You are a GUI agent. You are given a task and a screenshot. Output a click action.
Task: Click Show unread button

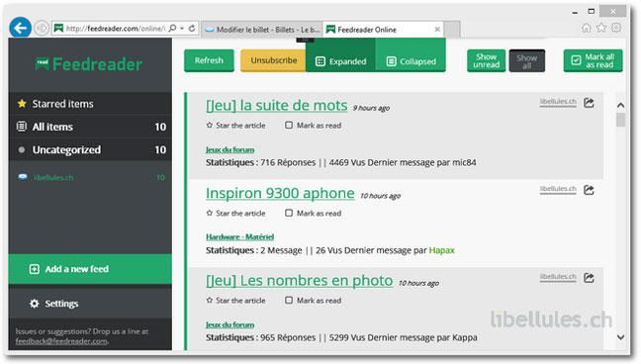tap(486, 60)
